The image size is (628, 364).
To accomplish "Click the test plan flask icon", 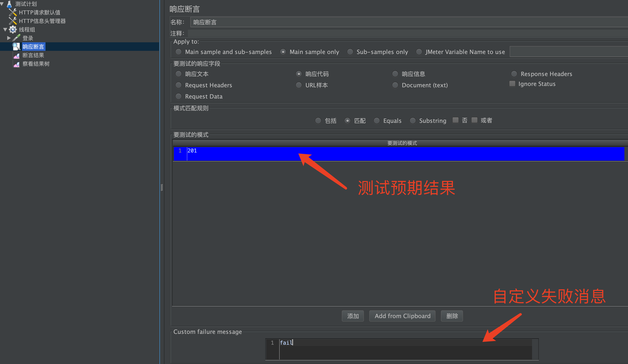I will (x=9, y=4).
